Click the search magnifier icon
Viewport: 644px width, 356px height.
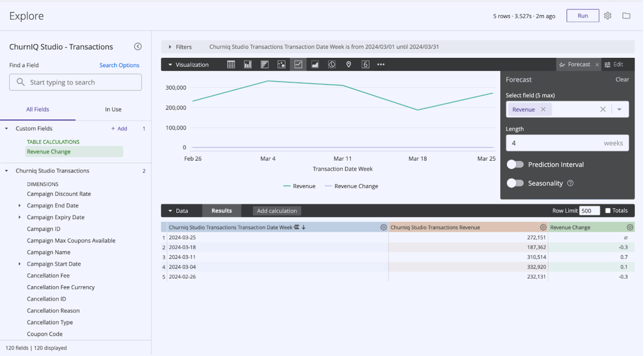(20, 82)
